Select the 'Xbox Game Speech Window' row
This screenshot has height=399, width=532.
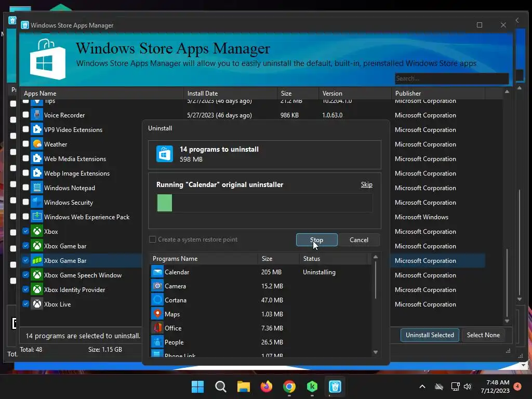tap(252, 275)
